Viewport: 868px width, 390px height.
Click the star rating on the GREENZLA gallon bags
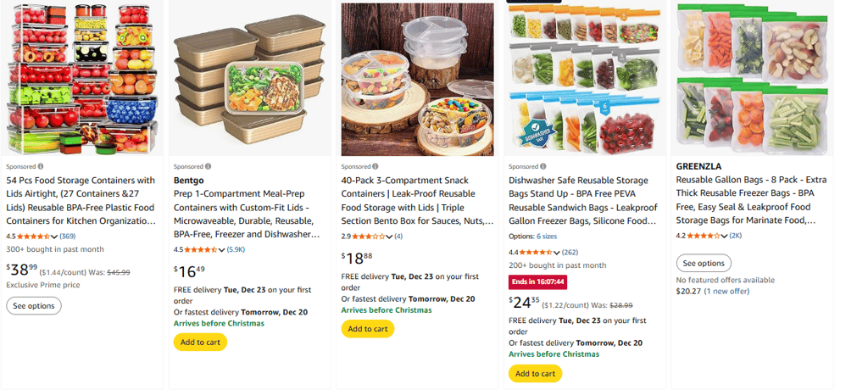point(704,236)
